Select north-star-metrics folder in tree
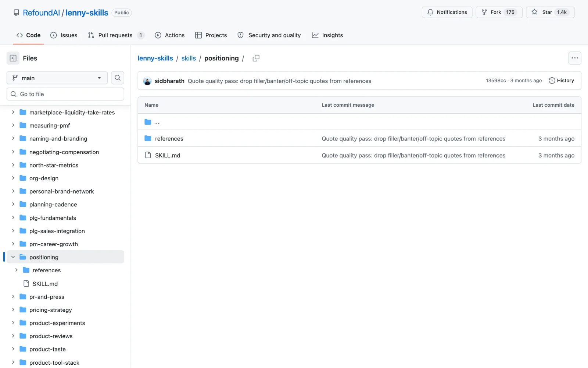Image resolution: width=588 pixels, height=368 pixels. (x=54, y=165)
